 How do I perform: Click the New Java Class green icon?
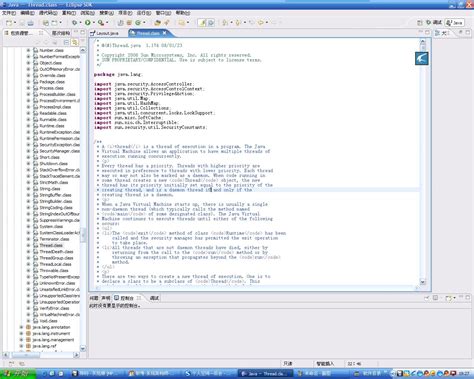click(138, 23)
